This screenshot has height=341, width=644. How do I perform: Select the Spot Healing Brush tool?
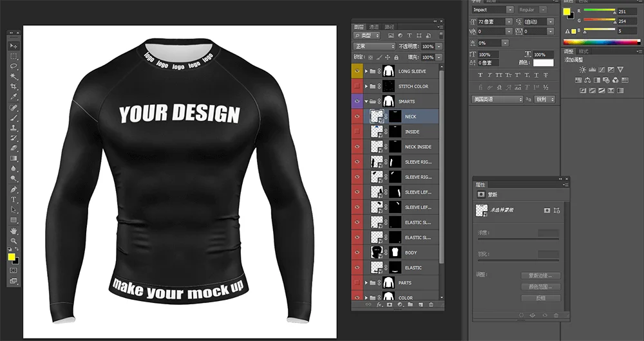pos(14,107)
